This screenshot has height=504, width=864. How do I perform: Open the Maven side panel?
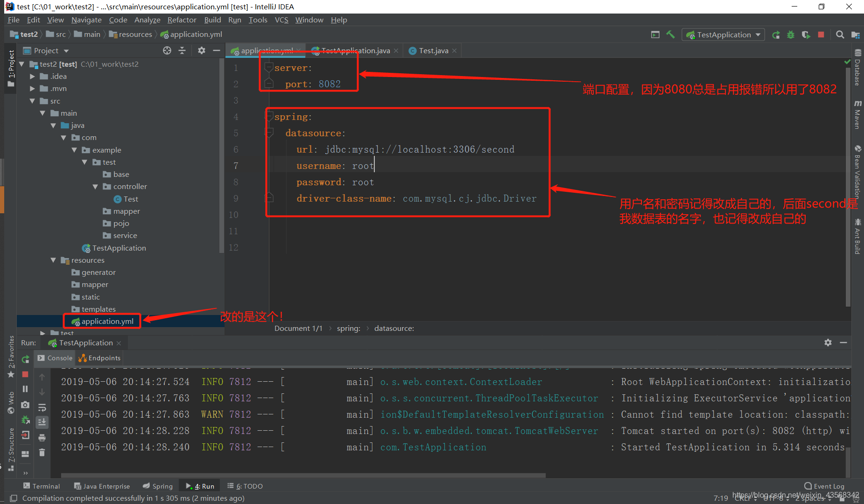tap(857, 114)
